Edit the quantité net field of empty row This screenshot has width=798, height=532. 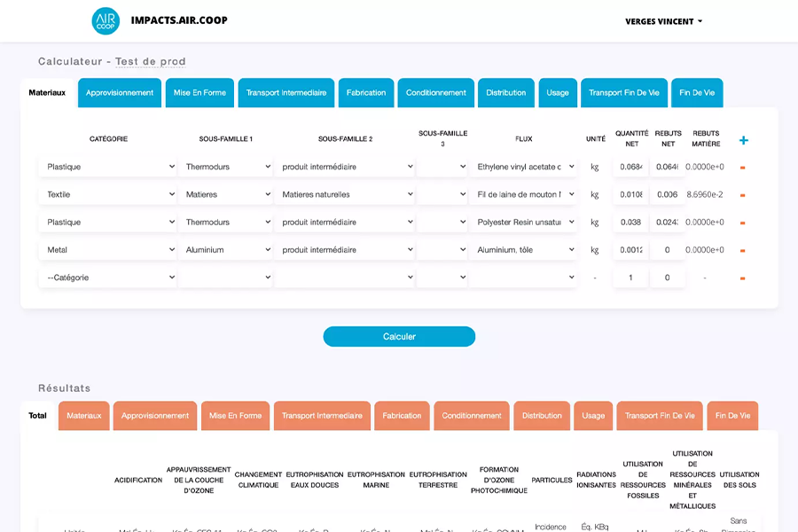click(x=630, y=278)
